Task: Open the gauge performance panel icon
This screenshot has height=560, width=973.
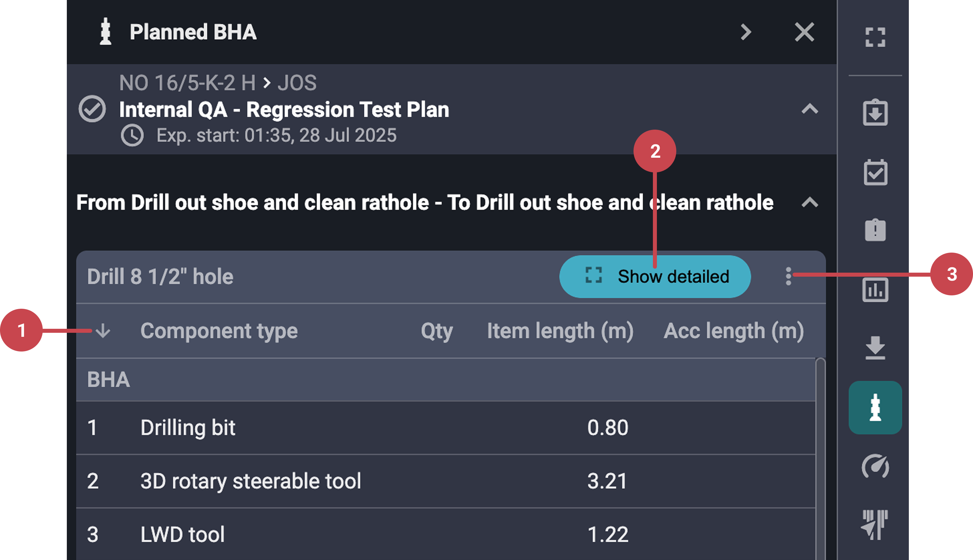Action: 875,466
